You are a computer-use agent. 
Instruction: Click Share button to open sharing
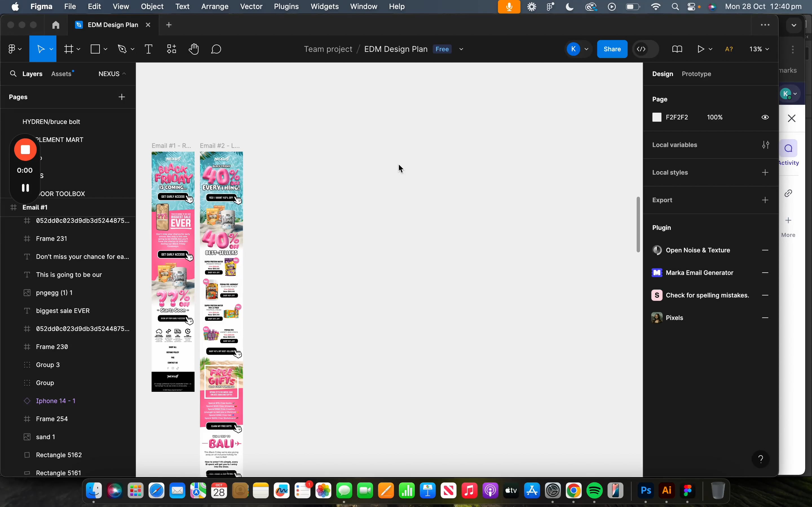point(612,48)
